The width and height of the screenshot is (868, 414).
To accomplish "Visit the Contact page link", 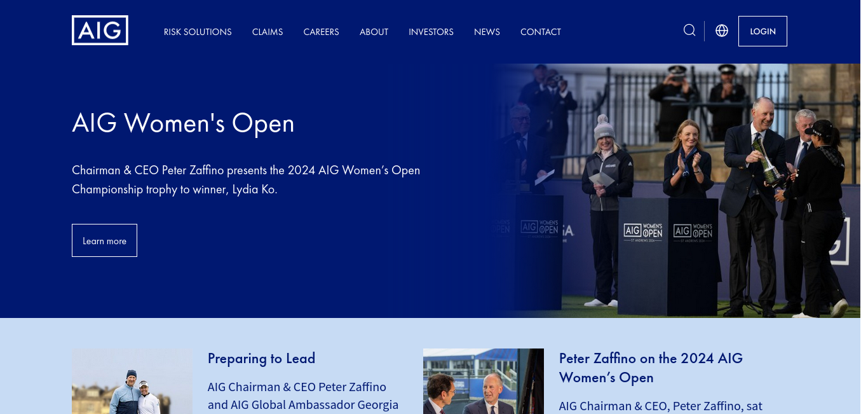I will 541,32.
